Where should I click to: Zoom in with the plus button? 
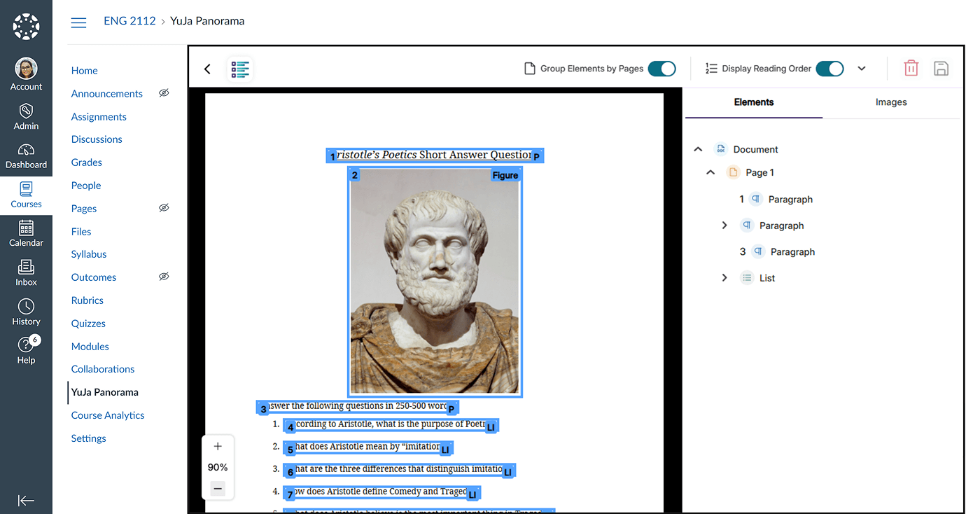coord(218,446)
